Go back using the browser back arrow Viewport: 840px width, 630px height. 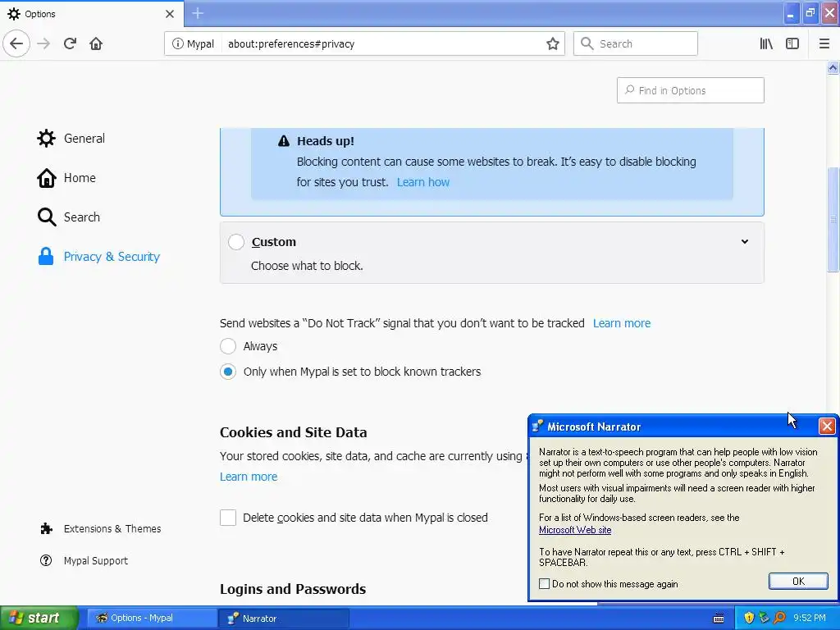16,43
